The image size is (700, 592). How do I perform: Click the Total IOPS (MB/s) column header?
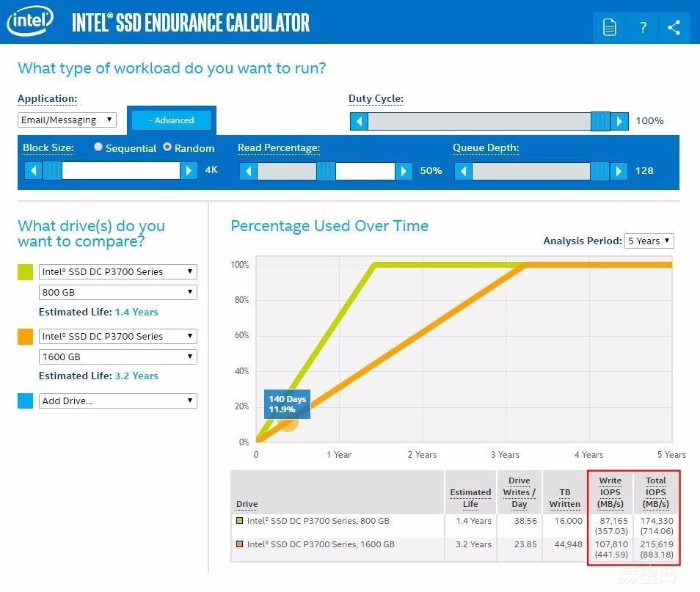(656, 492)
